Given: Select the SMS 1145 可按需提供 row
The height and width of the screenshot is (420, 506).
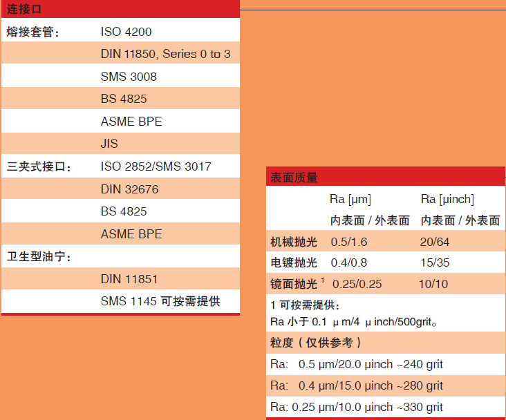Looking at the screenshot, I should pos(160,301).
